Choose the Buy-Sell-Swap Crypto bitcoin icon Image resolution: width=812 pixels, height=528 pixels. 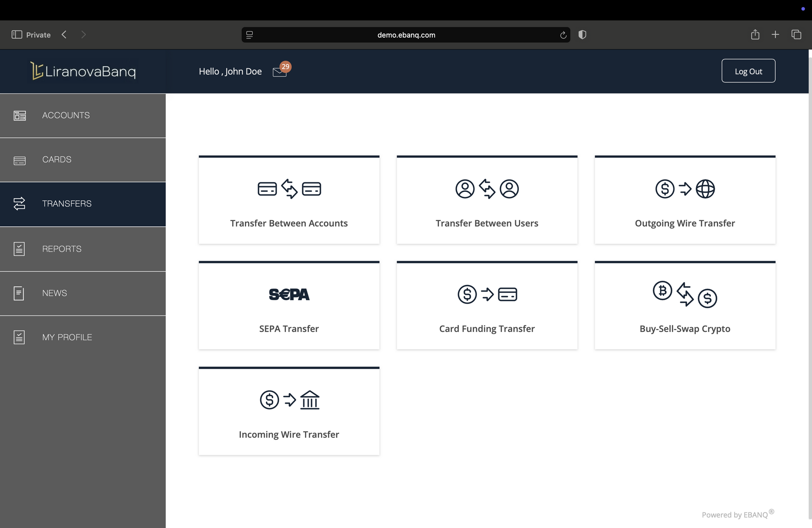tap(662, 291)
